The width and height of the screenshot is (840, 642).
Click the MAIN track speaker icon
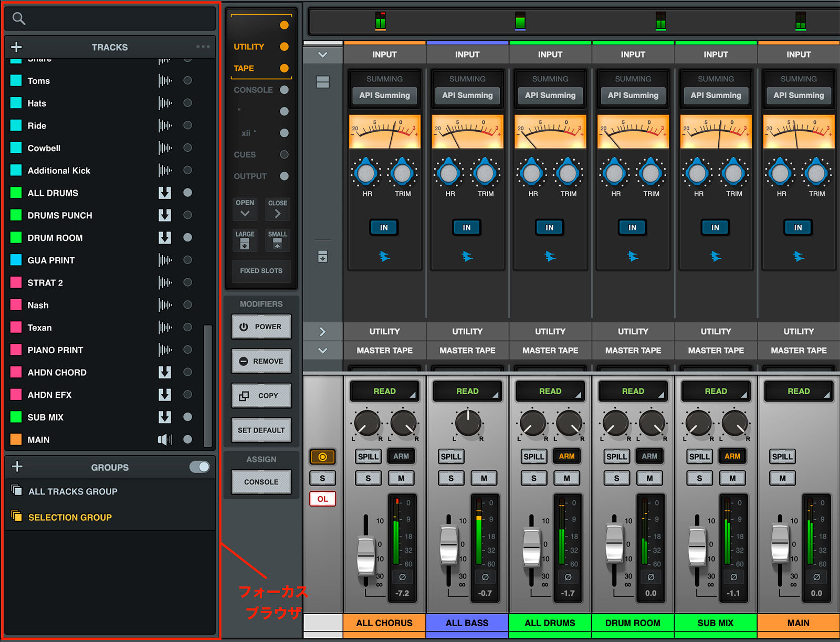165,440
